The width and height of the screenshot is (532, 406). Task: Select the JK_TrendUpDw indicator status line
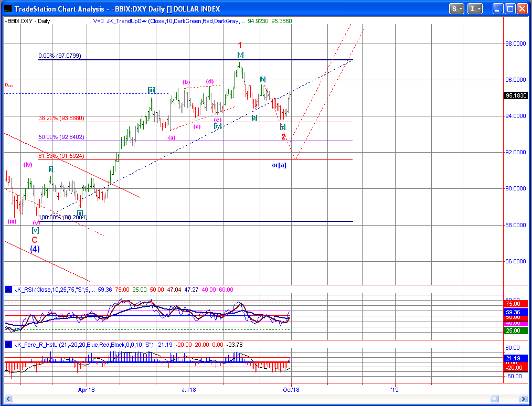coord(193,21)
